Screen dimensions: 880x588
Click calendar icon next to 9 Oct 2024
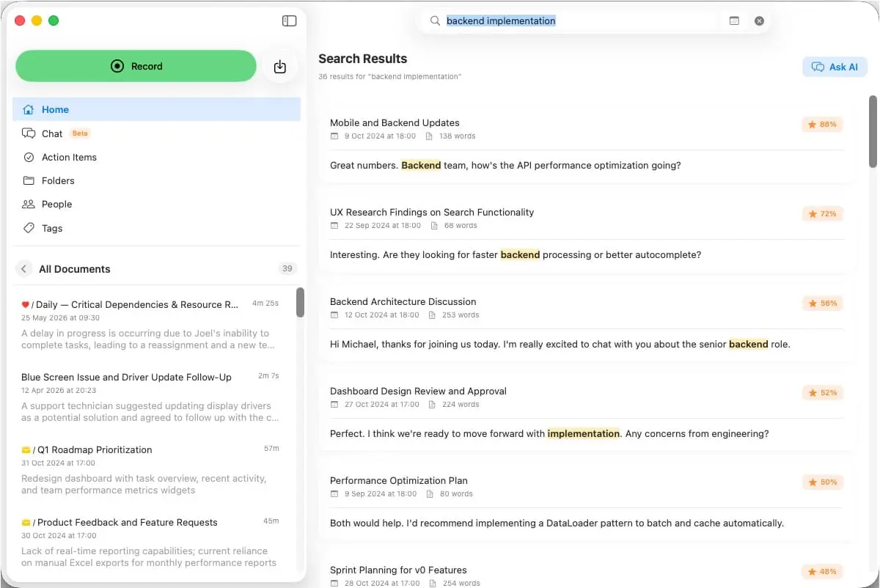pos(334,136)
